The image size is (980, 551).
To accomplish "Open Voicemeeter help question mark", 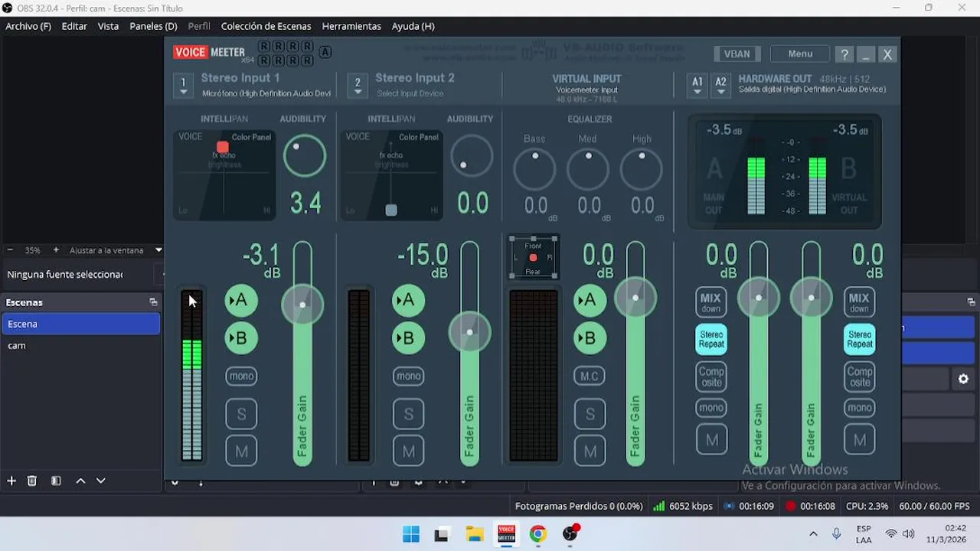I will 844,54.
